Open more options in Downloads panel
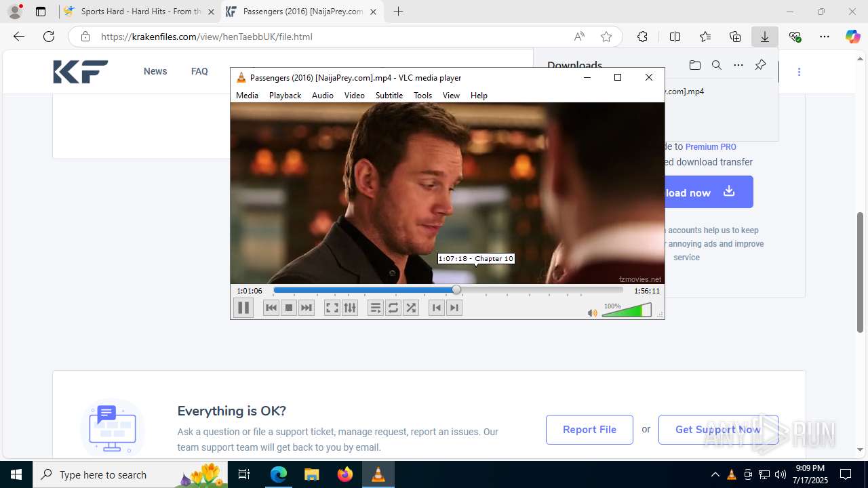This screenshot has height=488, width=868. (738, 65)
